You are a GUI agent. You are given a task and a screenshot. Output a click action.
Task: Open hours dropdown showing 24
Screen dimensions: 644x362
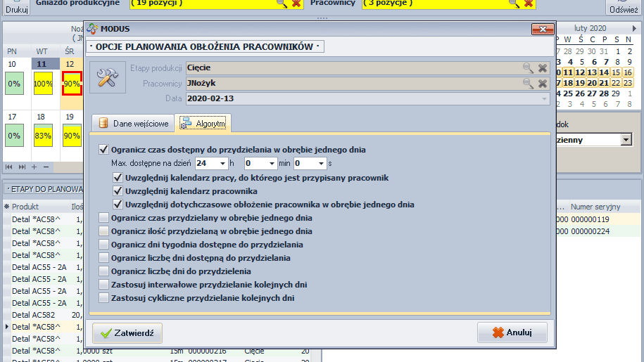click(222, 163)
